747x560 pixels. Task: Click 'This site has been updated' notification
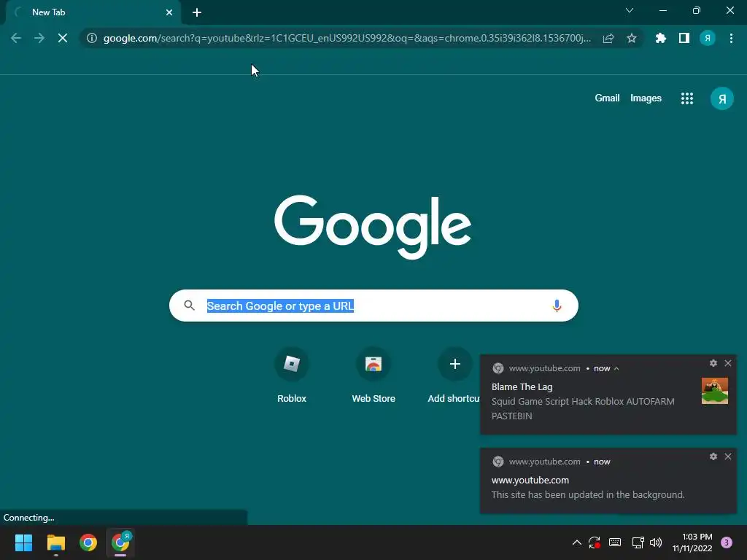click(608, 481)
